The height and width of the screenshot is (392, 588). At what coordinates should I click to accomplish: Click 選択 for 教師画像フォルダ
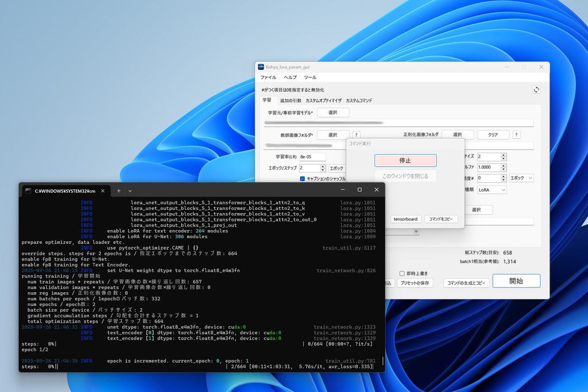[333, 135]
